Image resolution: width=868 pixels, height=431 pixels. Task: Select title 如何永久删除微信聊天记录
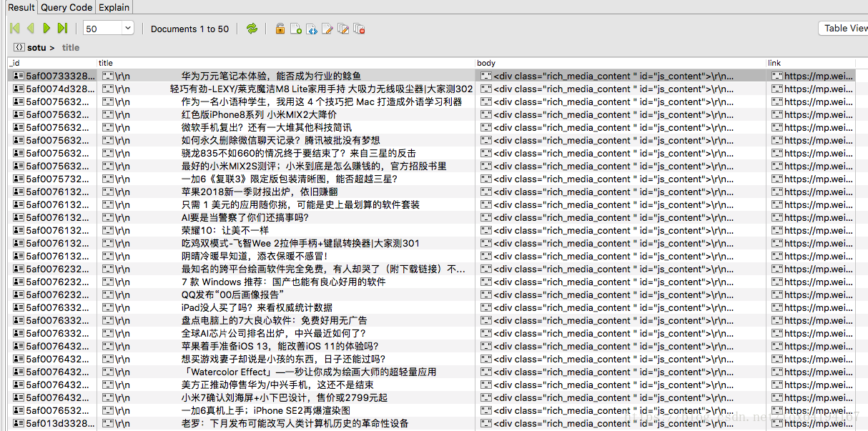pos(281,140)
